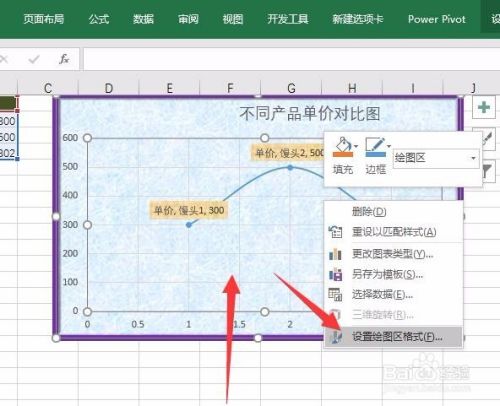Click data label 单价, 馒头2, 500
The height and width of the screenshot is (406, 500).
point(288,153)
